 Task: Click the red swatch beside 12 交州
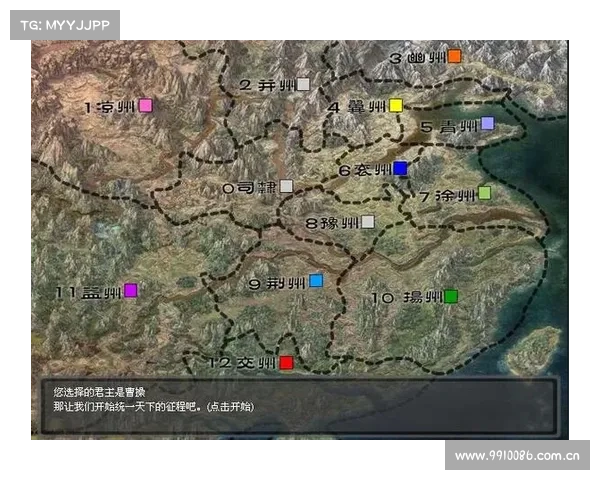286,362
